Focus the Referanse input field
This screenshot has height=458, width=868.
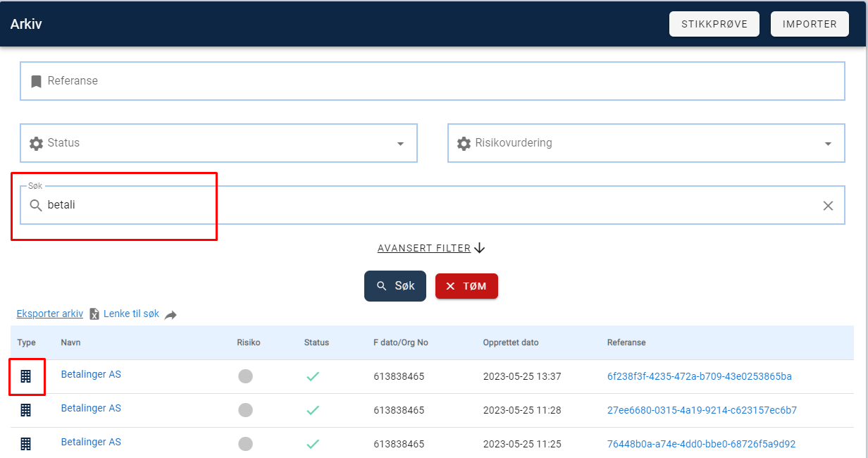(x=432, y=81)
